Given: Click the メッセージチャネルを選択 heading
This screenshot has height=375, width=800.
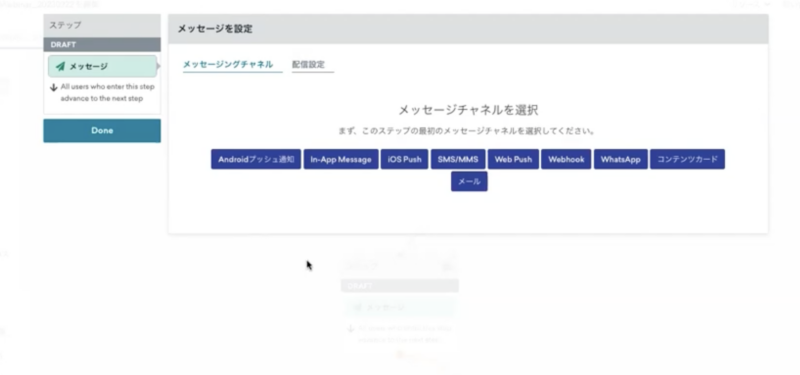Looking at the screenshot, I should click(468, 110).
